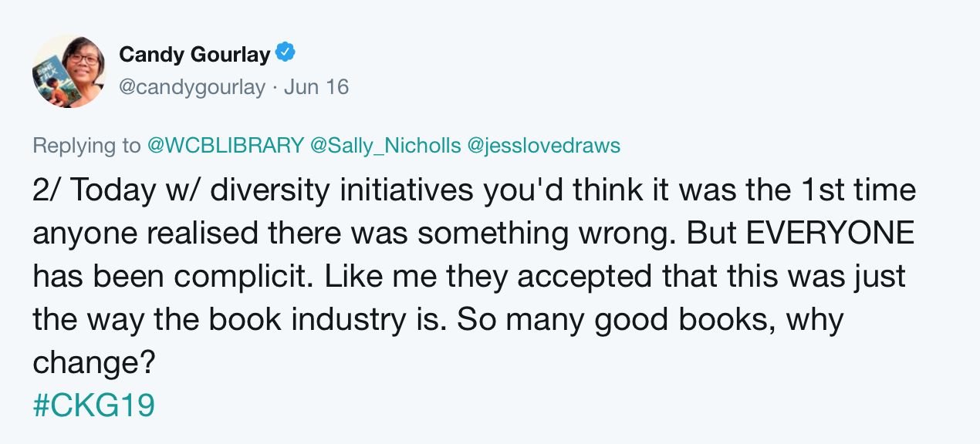
Task: Open the @candygourlay handle
Action: pyautogui.click(x=192, y=87)
